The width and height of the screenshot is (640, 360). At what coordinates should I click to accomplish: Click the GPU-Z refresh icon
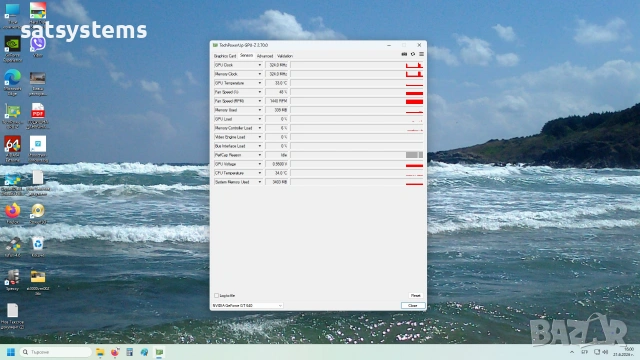pos(413,54)
